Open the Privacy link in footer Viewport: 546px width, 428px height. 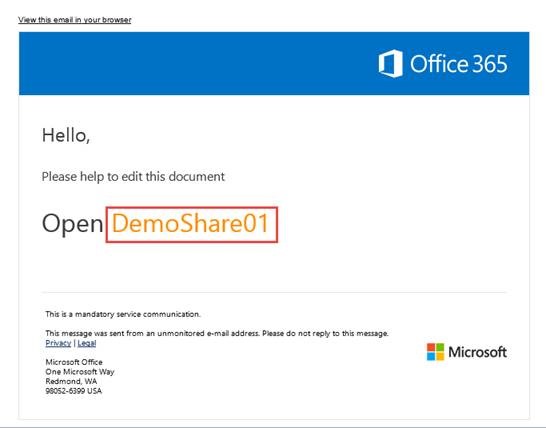click(x=58, y=343)
